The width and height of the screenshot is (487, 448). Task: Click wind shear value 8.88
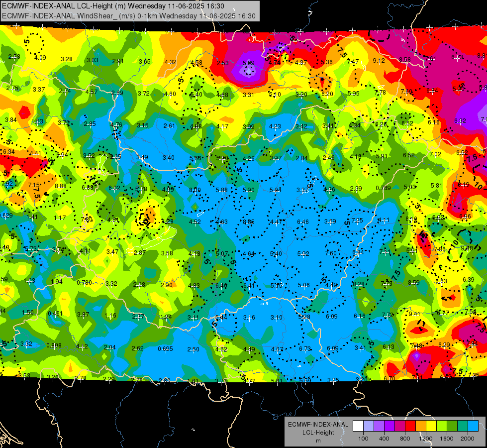pos(61,186)
